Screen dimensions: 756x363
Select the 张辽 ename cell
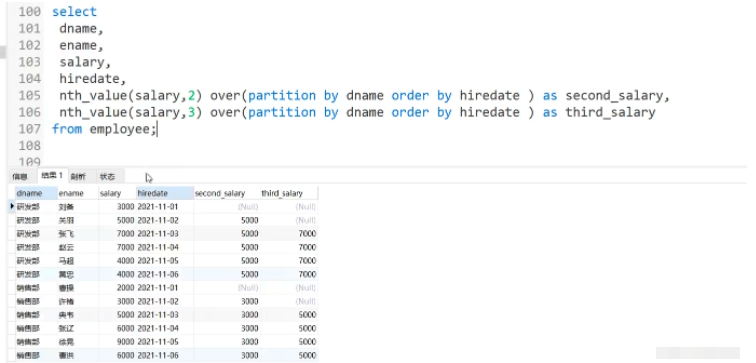pos(78,328)
